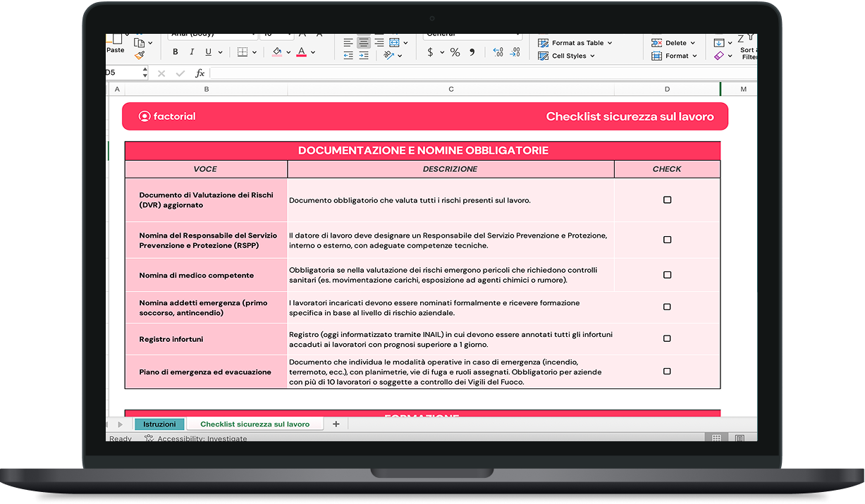
Task: Select the Format Painter brush
Action: (140, 54)
